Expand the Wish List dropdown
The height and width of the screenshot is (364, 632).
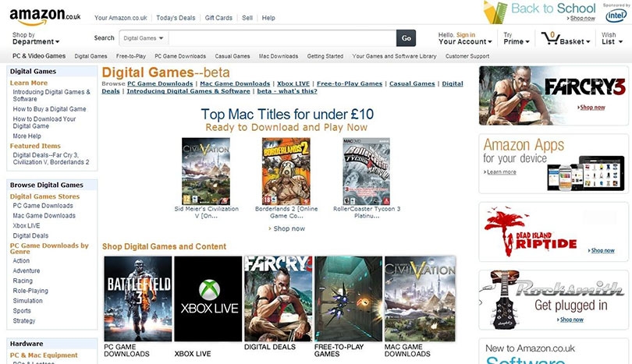click(x=612, y=38)
